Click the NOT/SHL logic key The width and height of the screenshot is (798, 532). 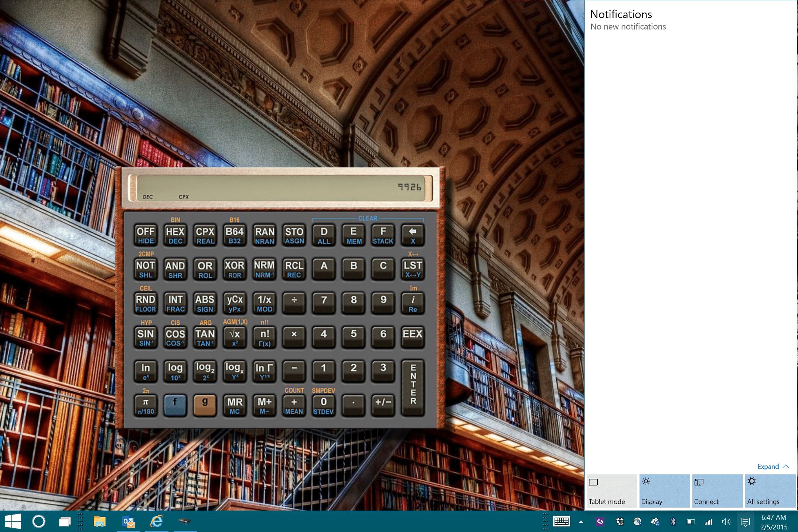point(146,269)
